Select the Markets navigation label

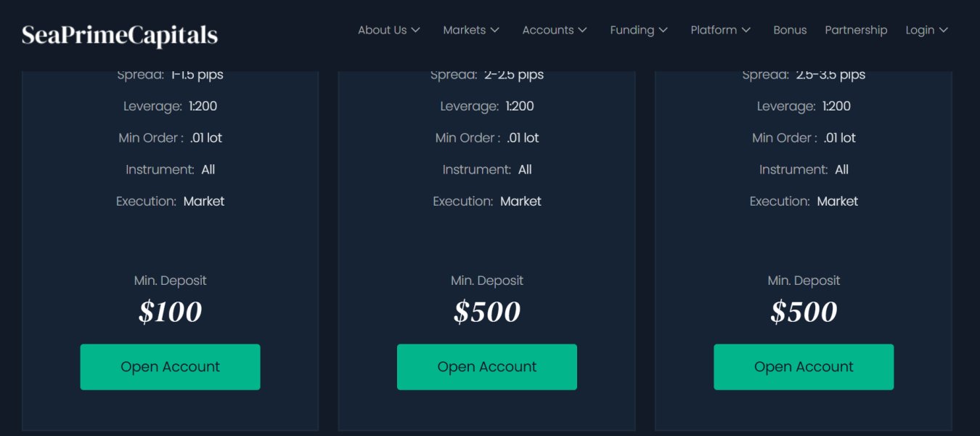[465, 30]
